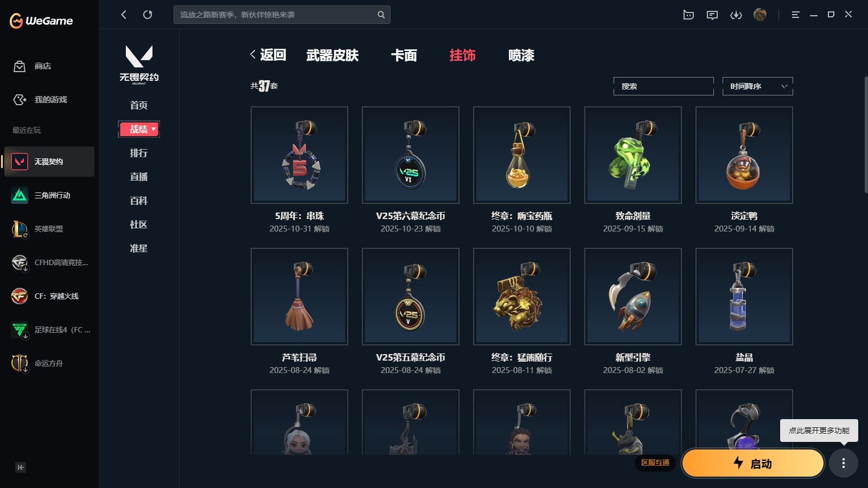The image size is (868, 488).
Task: Expand the 时间降序 sort dropdown
Action: tap(758, 86)
